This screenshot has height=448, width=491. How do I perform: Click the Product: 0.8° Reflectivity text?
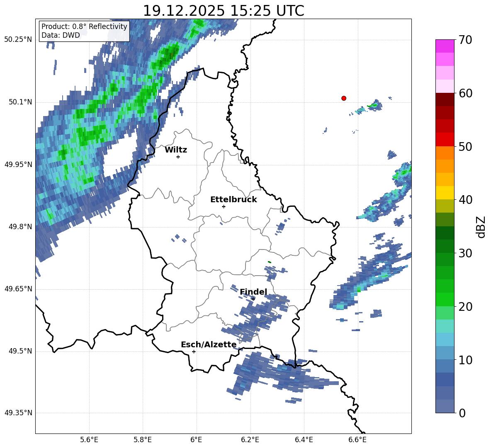84,26
